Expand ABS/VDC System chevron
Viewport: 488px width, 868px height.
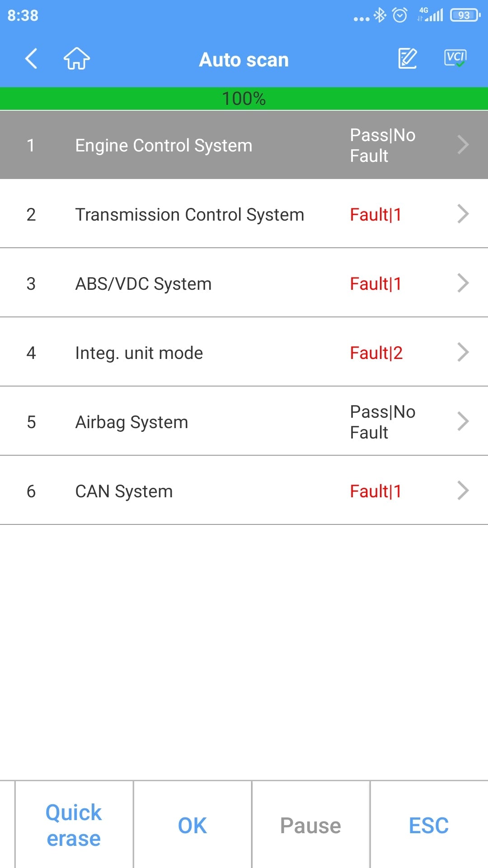click(463, 283)
